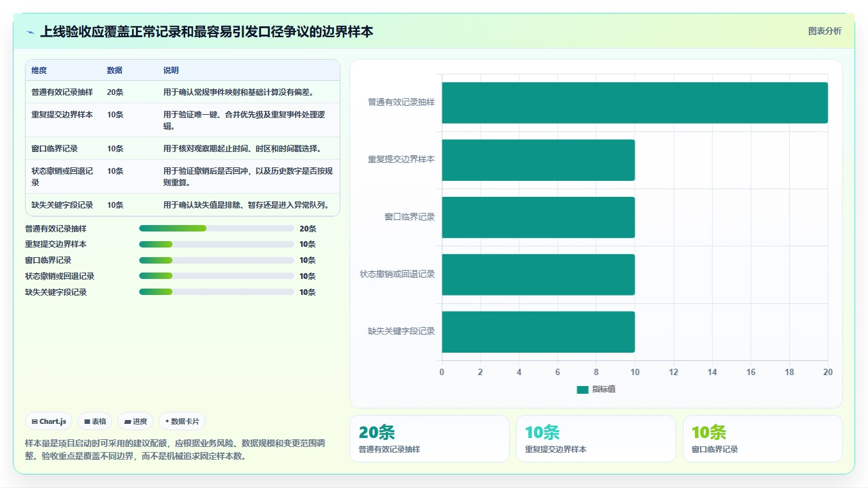
Task: Click the chart bar for 普通有效记录抽样
Action: tap(635, 103)
